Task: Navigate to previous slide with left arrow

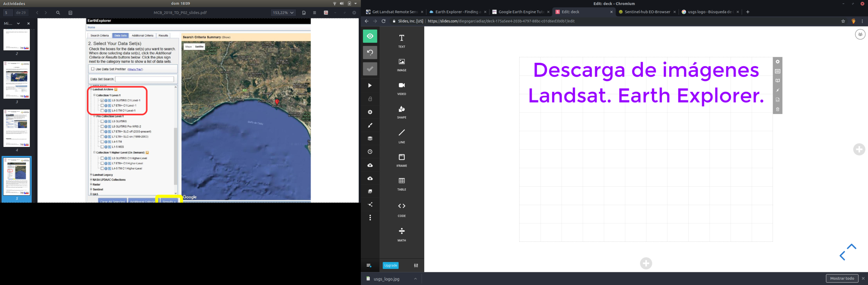Action: (x=842, y=256)
